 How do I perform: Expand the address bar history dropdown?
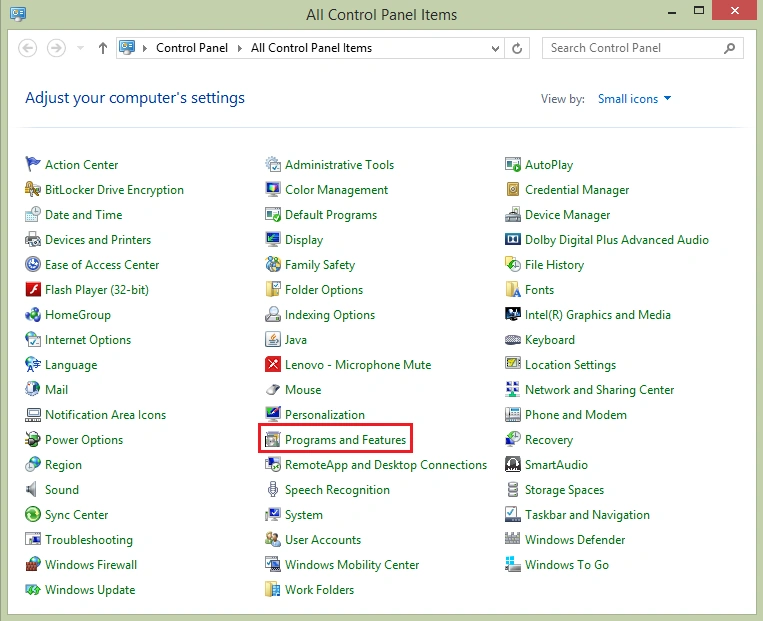click(x=495, y=48)
